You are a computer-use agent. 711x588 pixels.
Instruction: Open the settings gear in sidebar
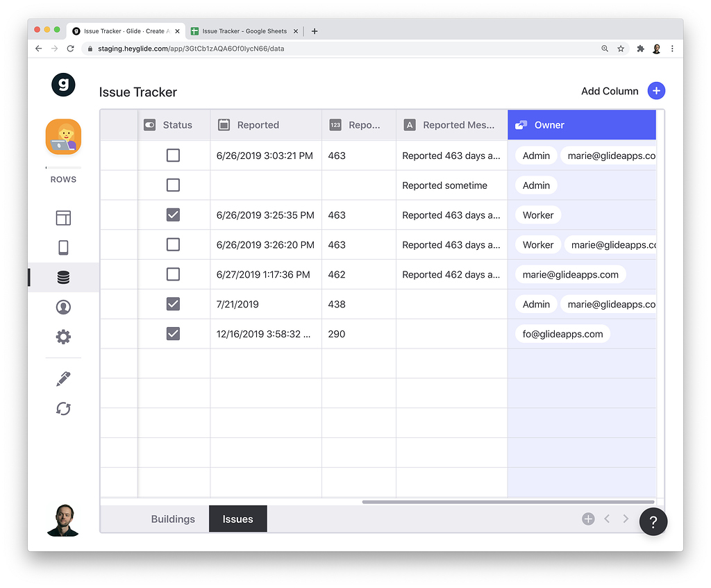tap(63, 337)
